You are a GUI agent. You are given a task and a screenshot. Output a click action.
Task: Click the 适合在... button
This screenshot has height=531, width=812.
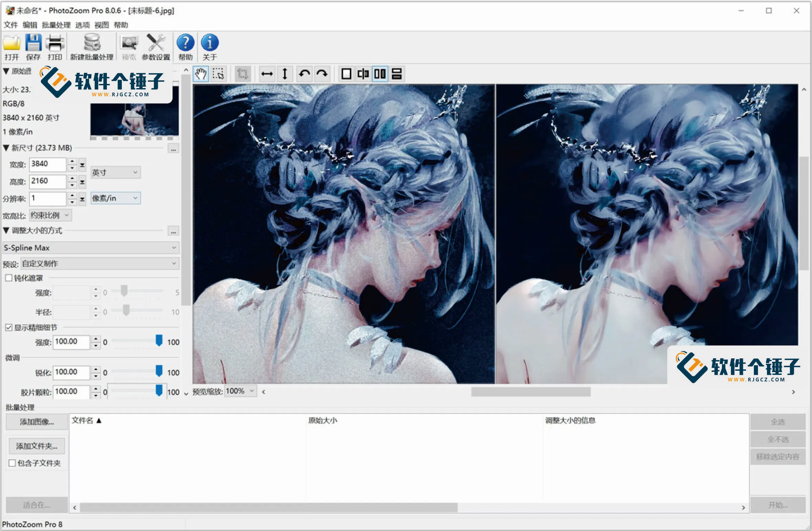[37, 505]
